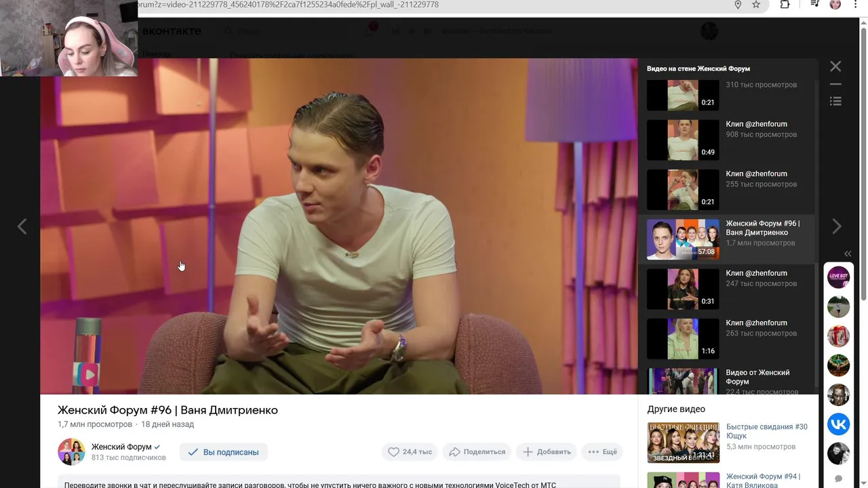Open the LOVE BOT chat avatar
This screenshot has height=488, width=868.
[839, 277]
